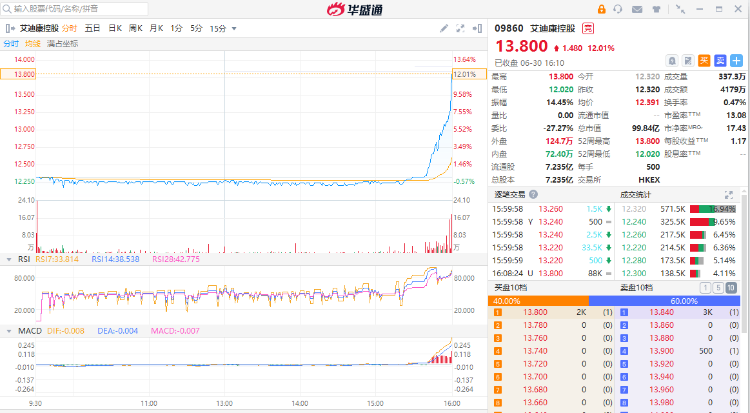Expand the trade statistics panel icon
Screen dimensions: 750x413
tap(728, 195)
